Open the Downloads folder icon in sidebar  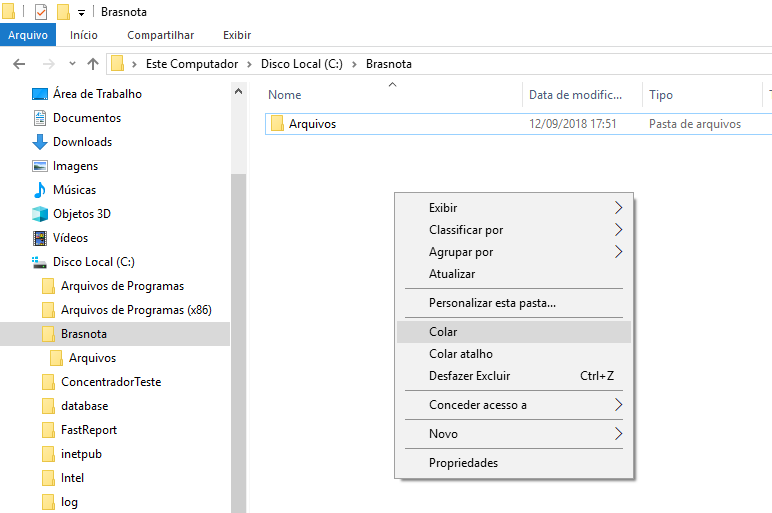tap(40, 142)
